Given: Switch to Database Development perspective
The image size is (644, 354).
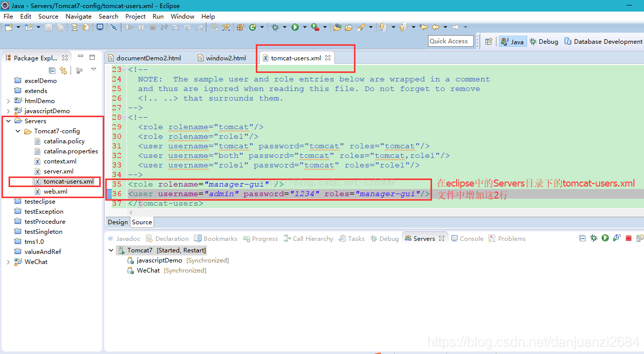Looking at the screenshot, I should pos(603,42).
